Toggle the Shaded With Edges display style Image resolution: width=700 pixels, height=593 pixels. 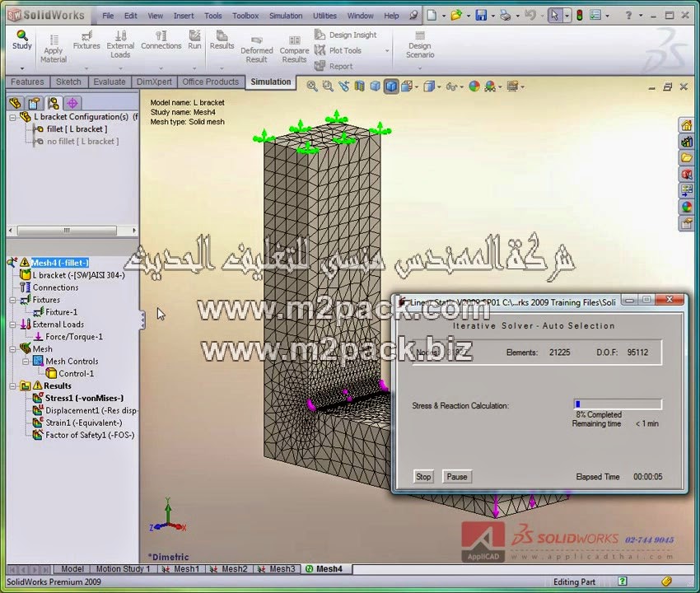391,86
